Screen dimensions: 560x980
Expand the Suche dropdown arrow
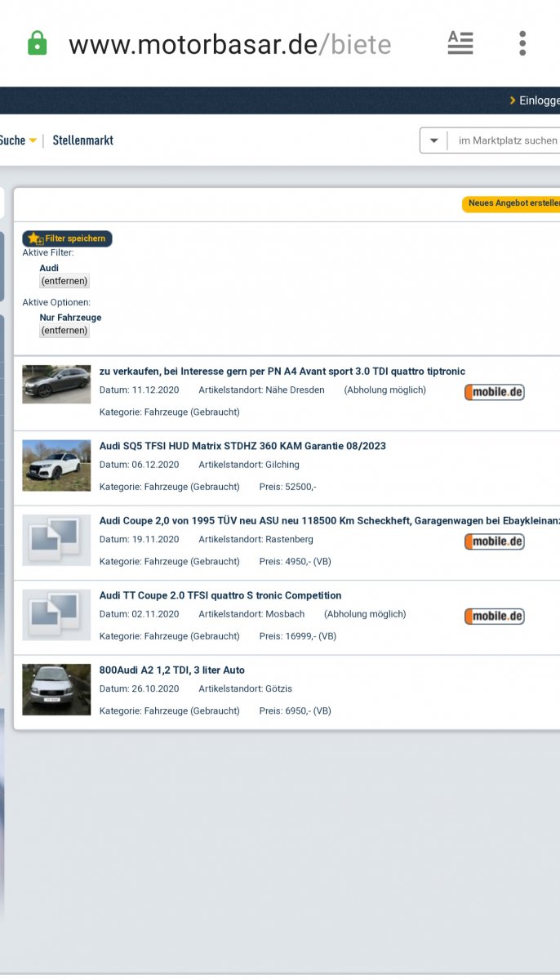[33, 140]
